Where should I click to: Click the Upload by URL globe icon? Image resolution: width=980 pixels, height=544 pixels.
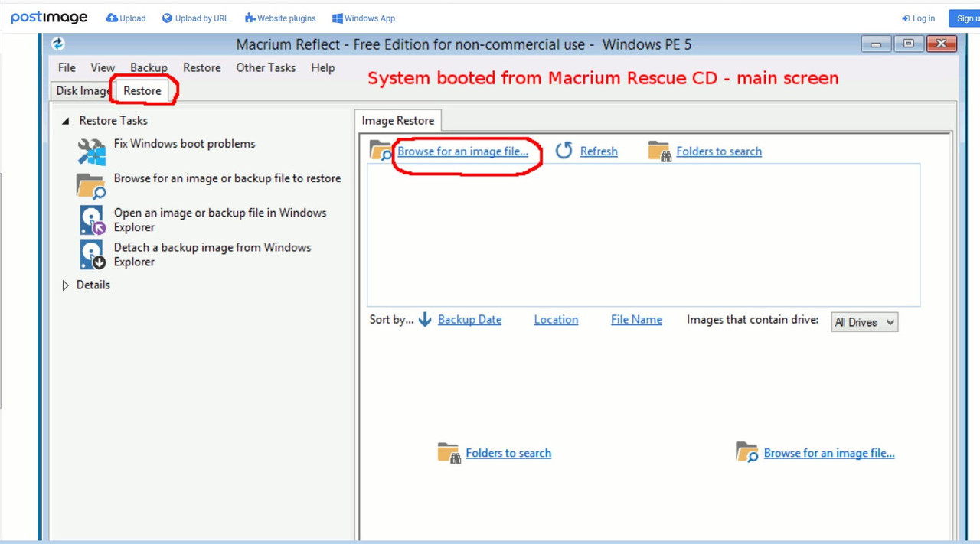click(167, 18)
